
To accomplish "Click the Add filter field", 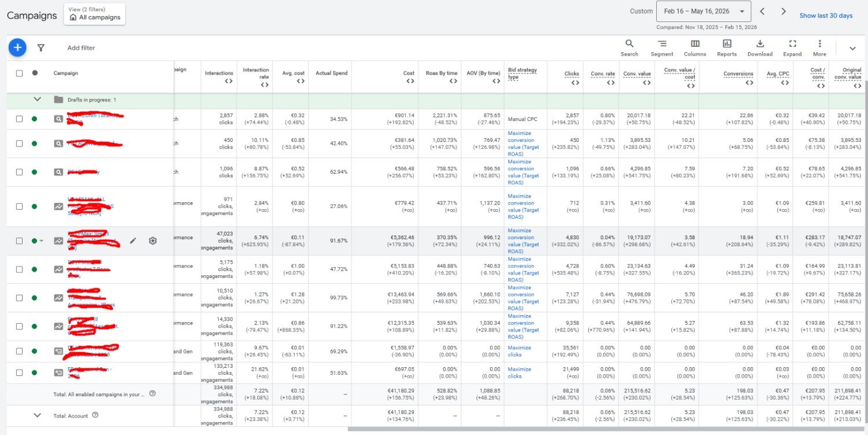I will coord(81,48).
